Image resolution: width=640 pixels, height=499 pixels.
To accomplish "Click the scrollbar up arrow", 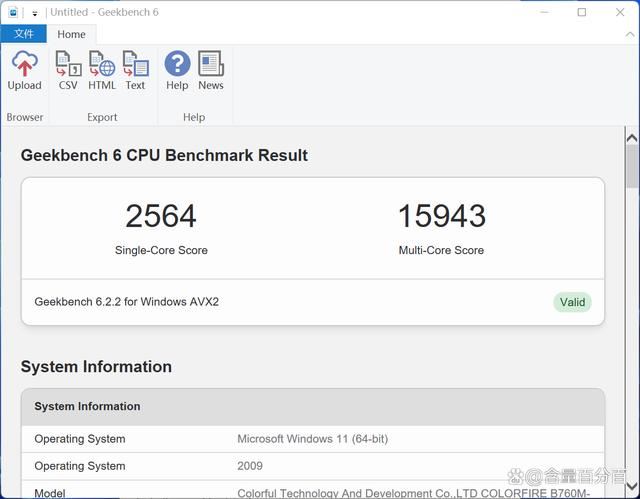I will tap(632, 137).
